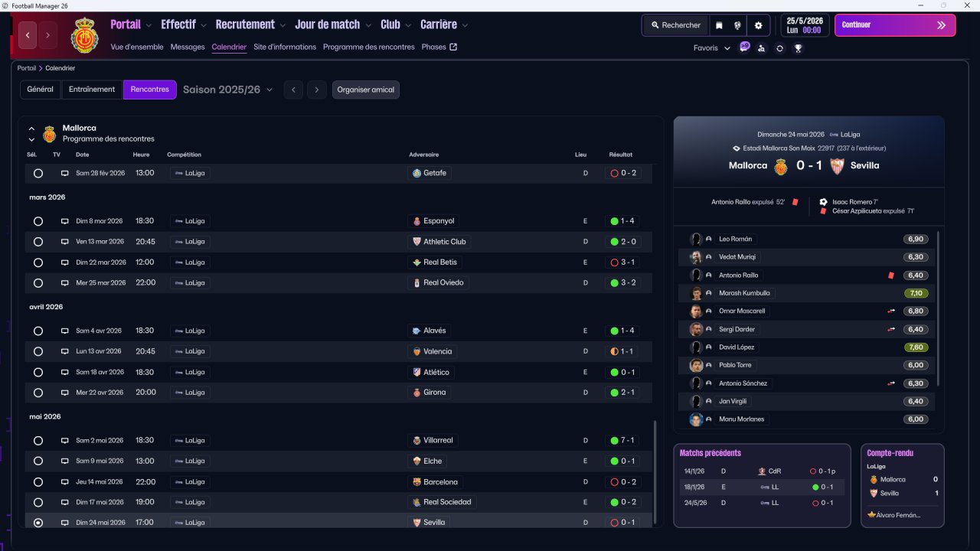This screenshot has width=980, height=551.
Task: Open the bookmark icon next to Rechercher
Action: [719, 25]
